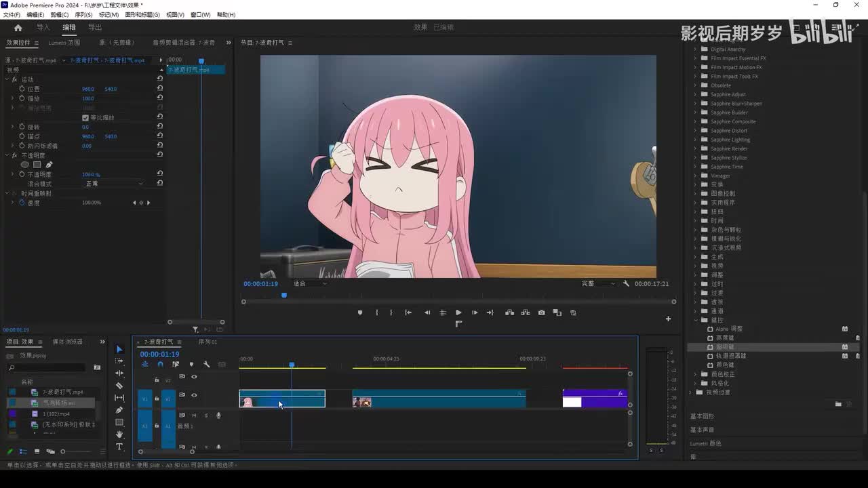
Task: Create a 4-point polygon mask for opacity
Action: coord(37,165)
